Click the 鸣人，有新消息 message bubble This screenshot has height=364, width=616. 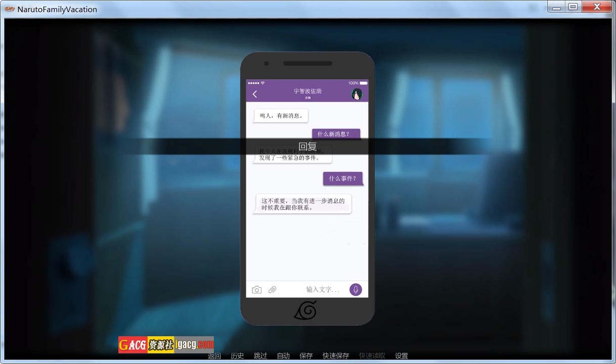(x=281, y=116)
